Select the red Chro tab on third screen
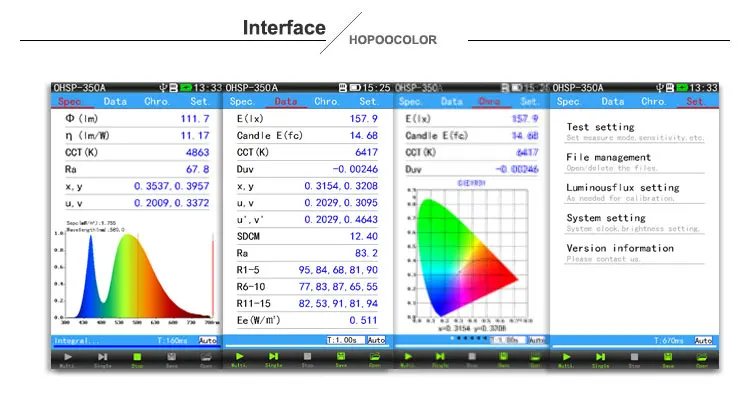The image size is (750, 396). 489,101
